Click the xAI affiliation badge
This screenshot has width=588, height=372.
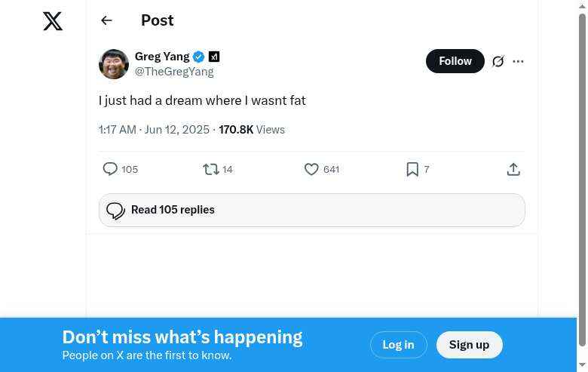[214, 57]
